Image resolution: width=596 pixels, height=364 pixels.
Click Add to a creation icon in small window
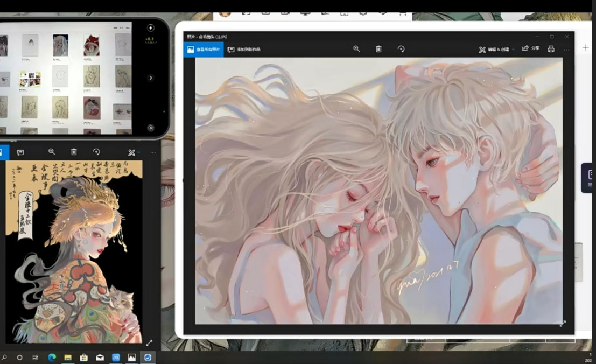coord(20,152)
